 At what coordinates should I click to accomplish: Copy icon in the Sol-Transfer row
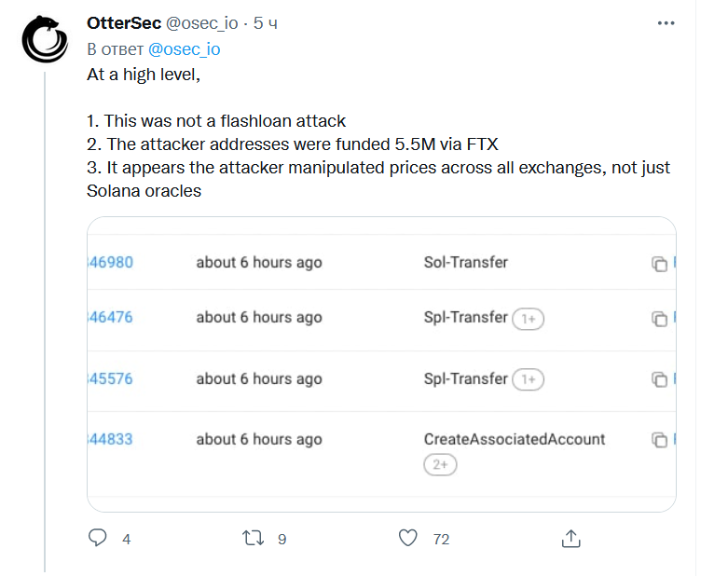click(659, 264)
